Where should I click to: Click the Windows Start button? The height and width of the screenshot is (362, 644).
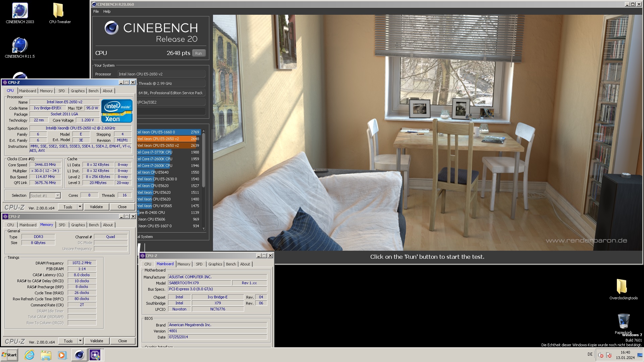tap(9, 355)
